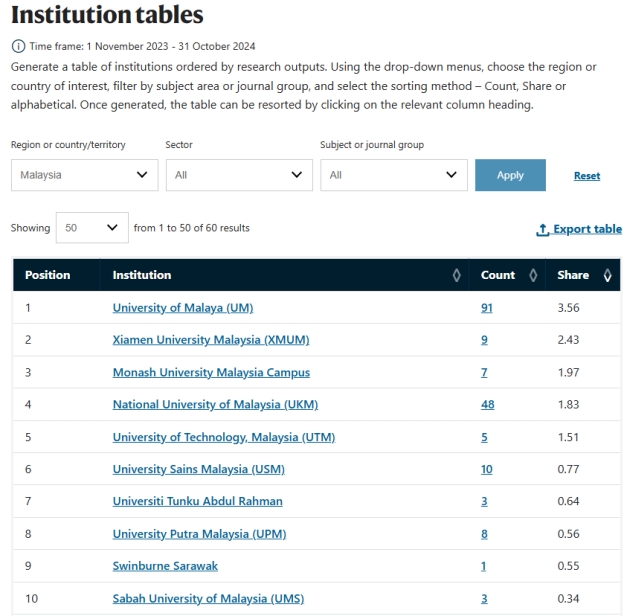Export the table using Export table link
This screenshot has width=624, height=616.
(x=579, y=229)
